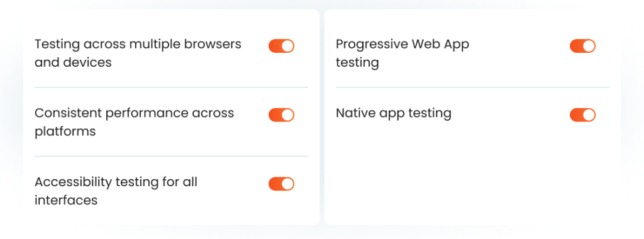The image size is (644, 239).
Task: Click white knob of Accessibility testing toggle
Action: pyautogui.click(x=288, y=184)
